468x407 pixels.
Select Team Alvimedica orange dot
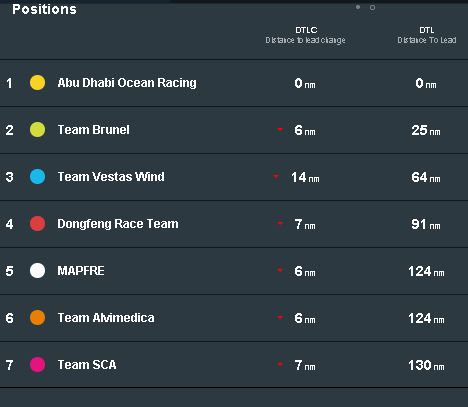[37, 318]
